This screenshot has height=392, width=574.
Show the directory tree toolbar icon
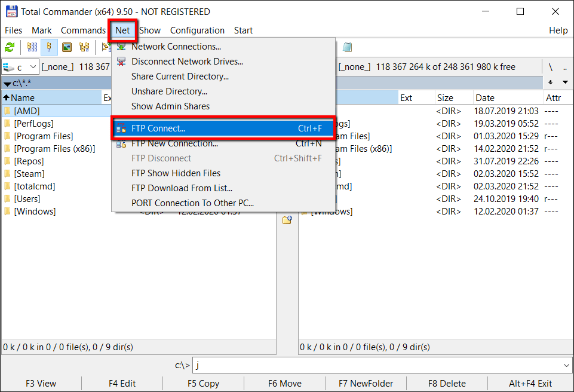pyautogui.click(x=84, y=47)
